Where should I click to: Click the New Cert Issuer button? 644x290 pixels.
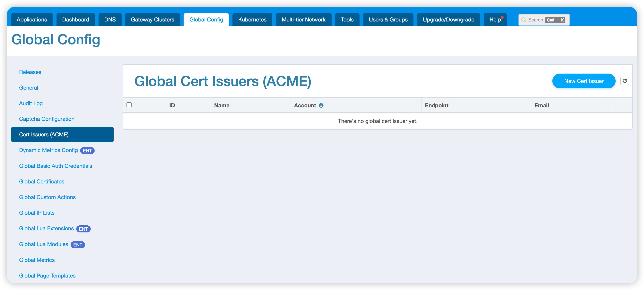(584, 81)
